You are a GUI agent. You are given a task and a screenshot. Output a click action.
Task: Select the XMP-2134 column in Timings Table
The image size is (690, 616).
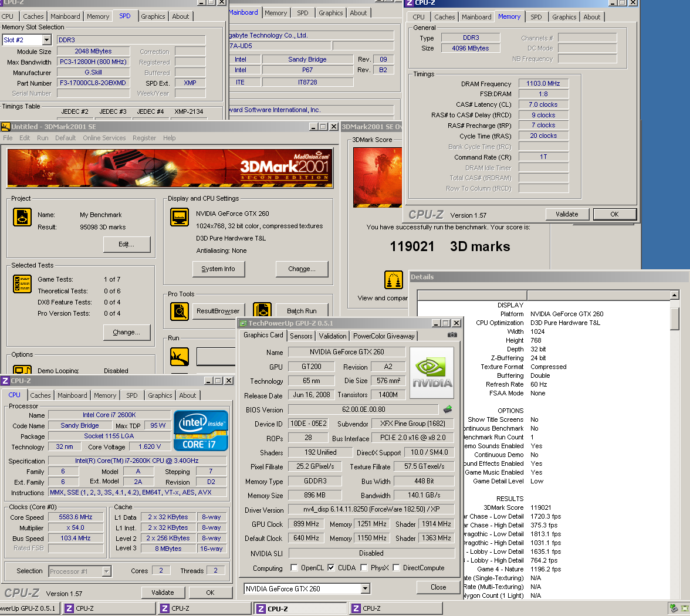[189, 111]
